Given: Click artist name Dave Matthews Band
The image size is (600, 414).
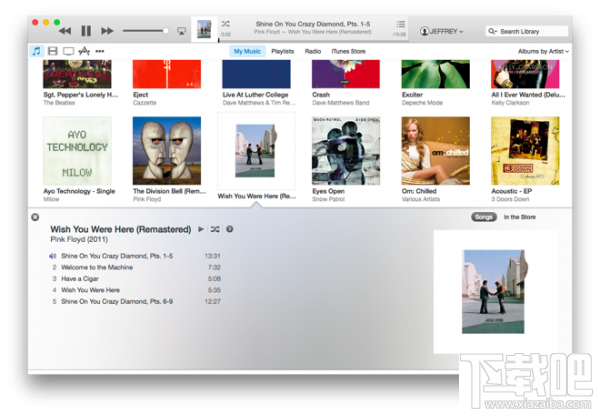Looking at the screenshot, I should pos(341,103).
